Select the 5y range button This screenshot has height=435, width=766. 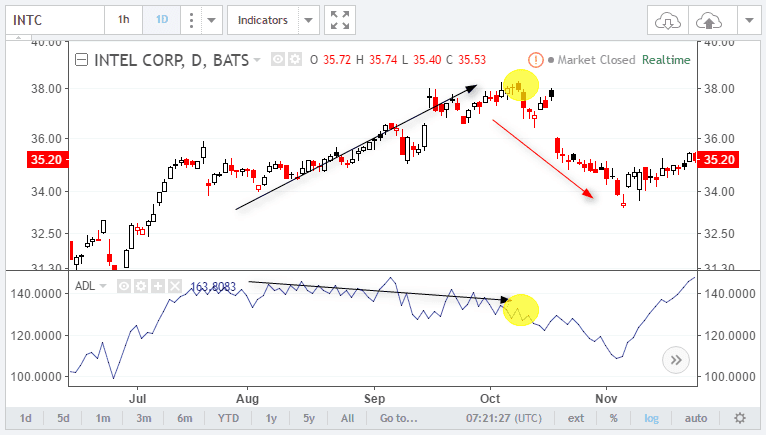(309, 418)
